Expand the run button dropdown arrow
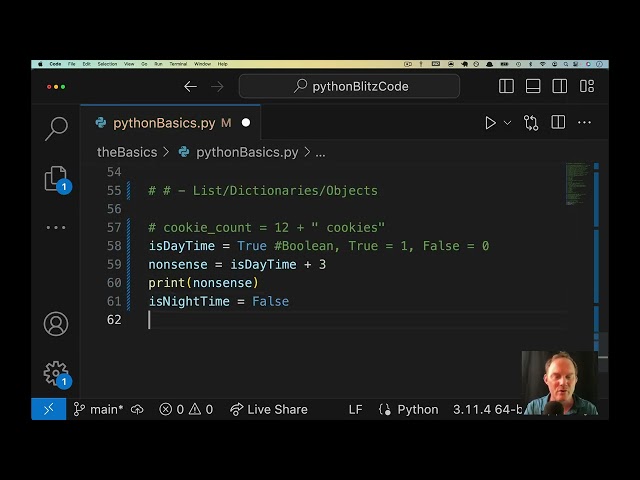The width and height of the screenshot is (640, 480). click(x=507, y=122)
